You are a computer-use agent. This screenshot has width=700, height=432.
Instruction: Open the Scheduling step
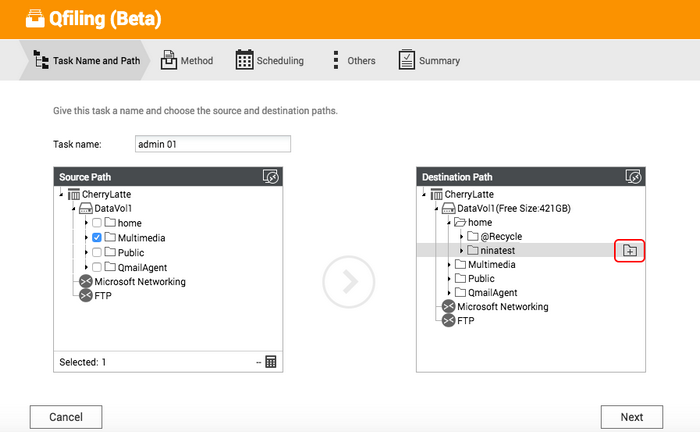pyautogui.click(x=270, y=60)
